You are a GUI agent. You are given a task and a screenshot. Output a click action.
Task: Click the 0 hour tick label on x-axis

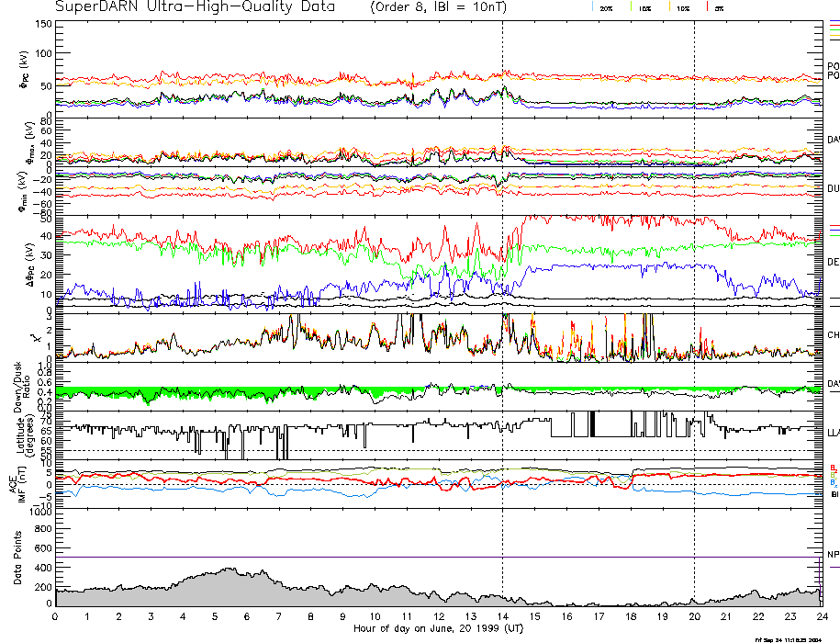(x=55, y=617)
